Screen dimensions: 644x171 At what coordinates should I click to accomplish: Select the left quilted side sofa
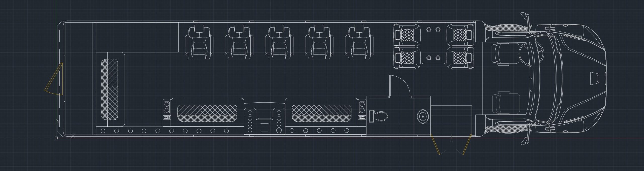pos(207,113)
